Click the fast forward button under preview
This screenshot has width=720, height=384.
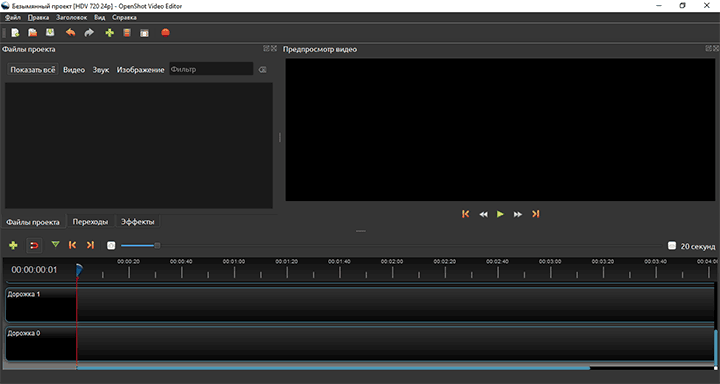click(518, 214)
